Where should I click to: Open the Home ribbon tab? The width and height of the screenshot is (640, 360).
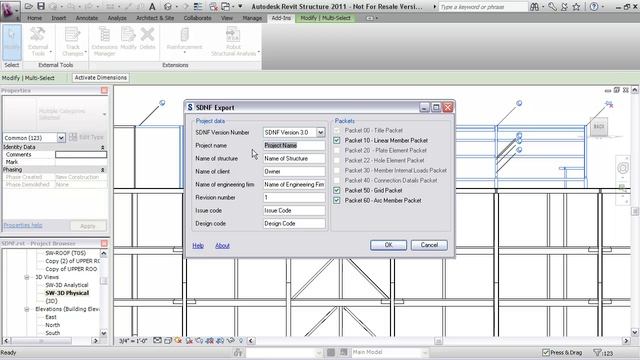(35, 18)
